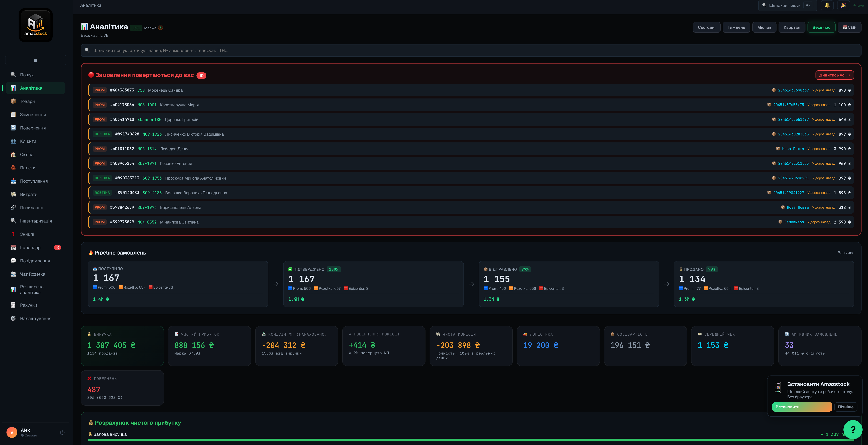Open Розширена аналітика in the sidebar
The image size is (868, 445).
(x=35, y=290)
